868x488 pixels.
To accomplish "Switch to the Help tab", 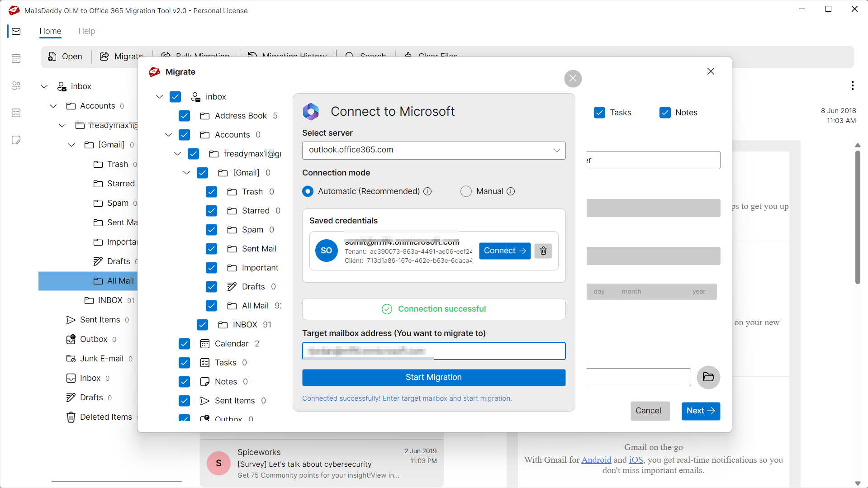I will point(86,31).
